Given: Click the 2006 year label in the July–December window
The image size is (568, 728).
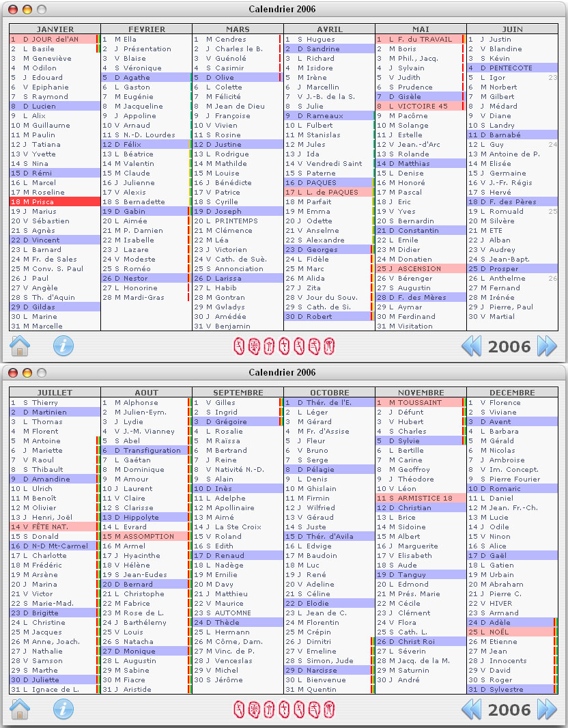Looking at the screenshot, I should 509,710.
